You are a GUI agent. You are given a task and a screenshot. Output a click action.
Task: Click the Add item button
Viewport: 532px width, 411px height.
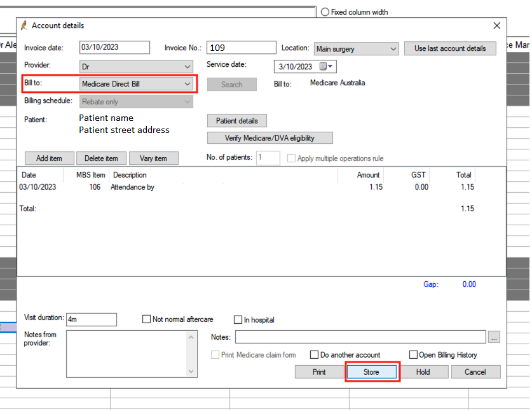pos(50,158)
